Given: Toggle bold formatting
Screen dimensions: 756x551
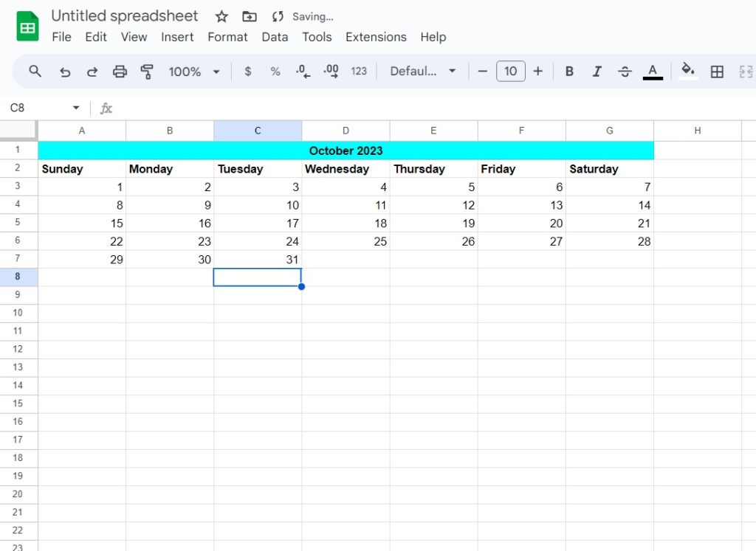Looking at the screenshot, I should [x=569, y=72].
